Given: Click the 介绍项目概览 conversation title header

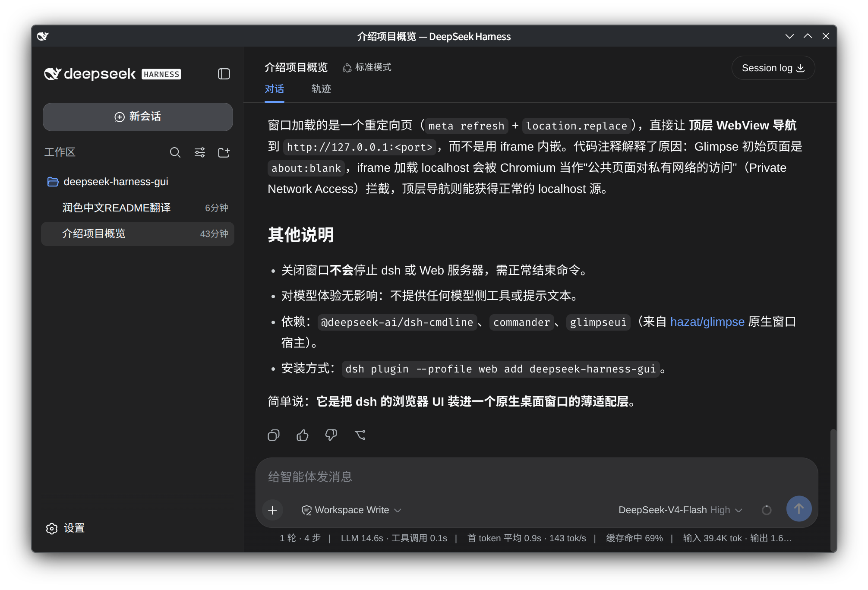Looking at the screenshot, I should point(296,67).
